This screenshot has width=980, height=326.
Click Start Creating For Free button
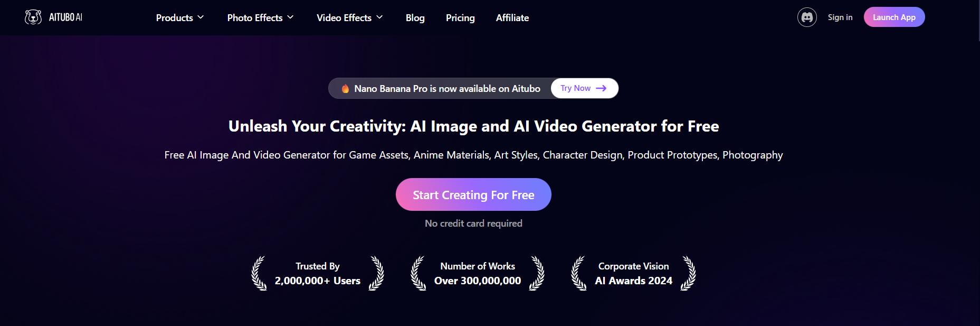click(473, 194)
